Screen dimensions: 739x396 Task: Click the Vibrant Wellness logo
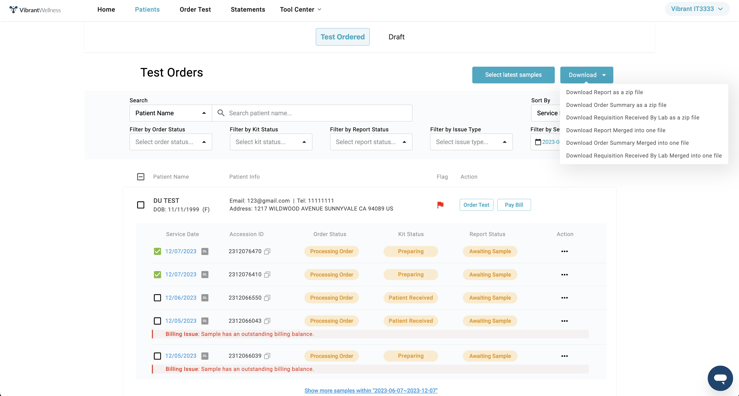(x=35, y=9)
